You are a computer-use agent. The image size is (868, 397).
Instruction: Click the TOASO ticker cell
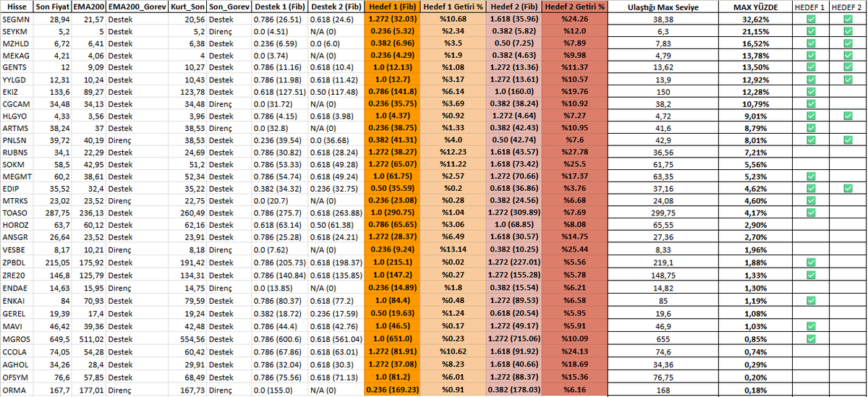tap(18, 212)
